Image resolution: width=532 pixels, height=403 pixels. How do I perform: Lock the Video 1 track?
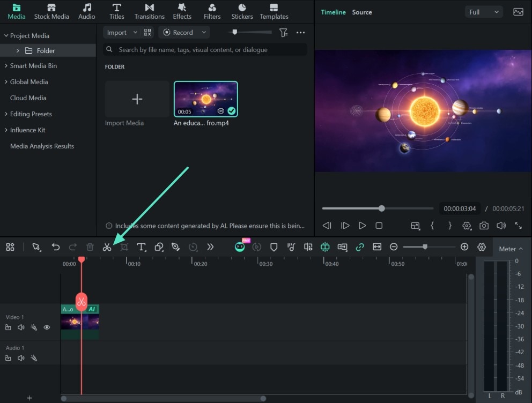pyautogui.click(x=8, y=327)
